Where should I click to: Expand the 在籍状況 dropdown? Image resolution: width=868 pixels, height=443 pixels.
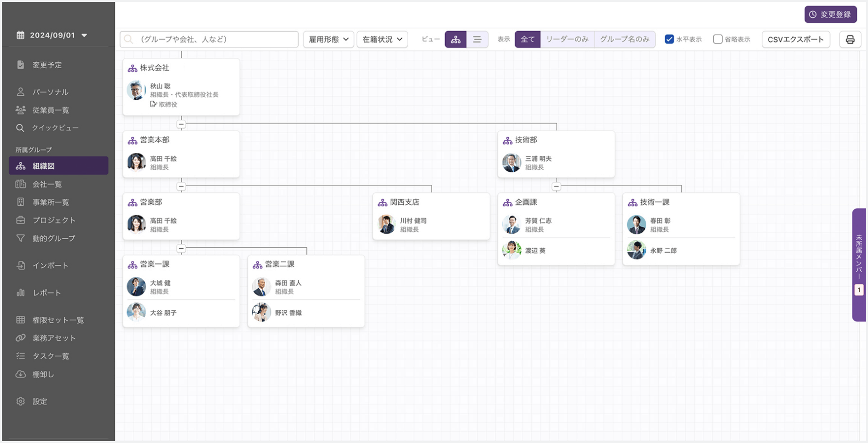click(382, 39)
